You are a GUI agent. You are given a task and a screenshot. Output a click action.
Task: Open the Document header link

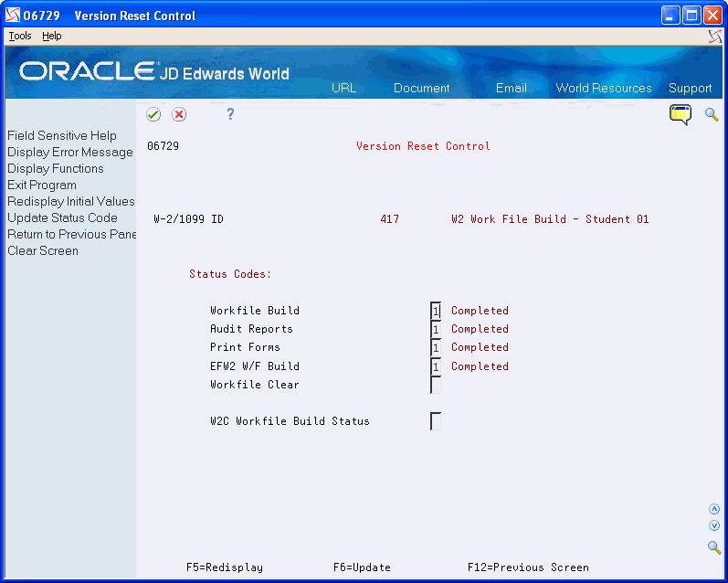[x=422, y=88]
